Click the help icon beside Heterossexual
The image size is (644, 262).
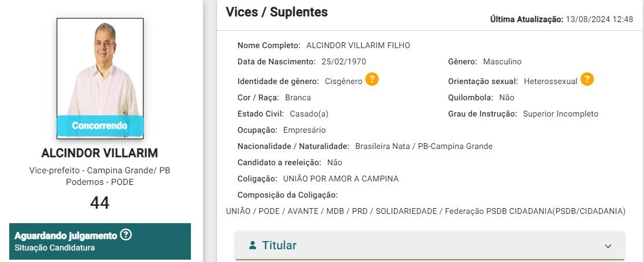click(x=587, y=79)
